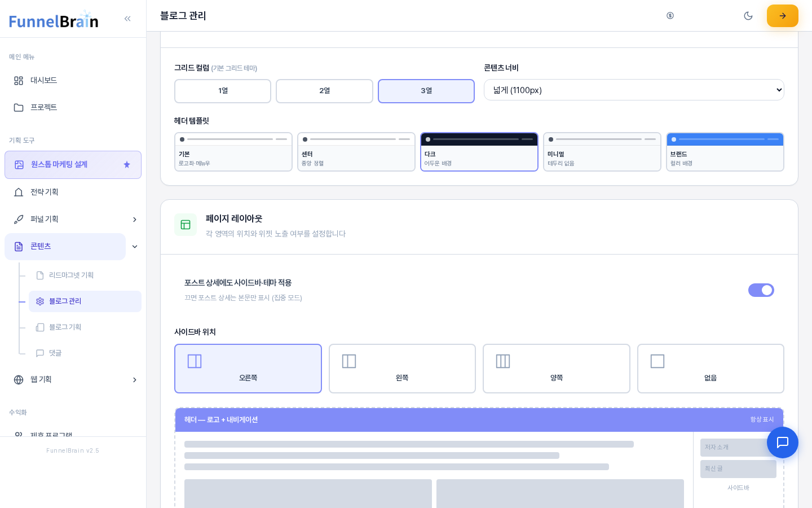Select 2열 grid column option
This screenshot has height=508, width=812.
(324, 91)
